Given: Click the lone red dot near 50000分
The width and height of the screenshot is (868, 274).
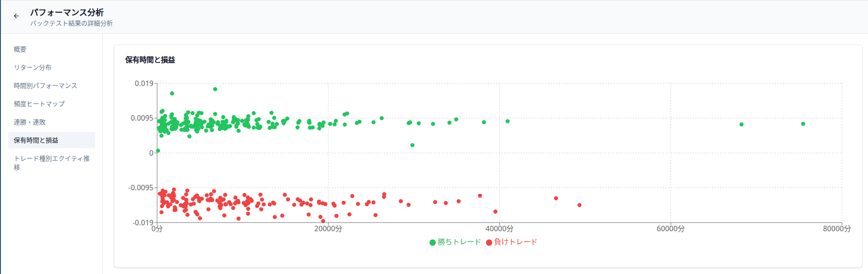Looking at the screenshot, I should 579,205.
